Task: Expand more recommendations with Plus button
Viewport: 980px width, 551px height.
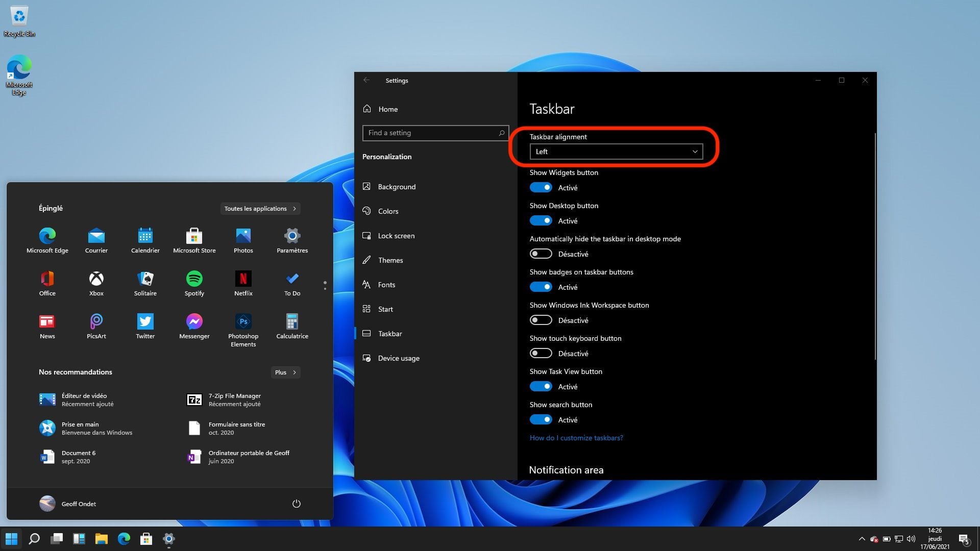Action: [285, 372]
